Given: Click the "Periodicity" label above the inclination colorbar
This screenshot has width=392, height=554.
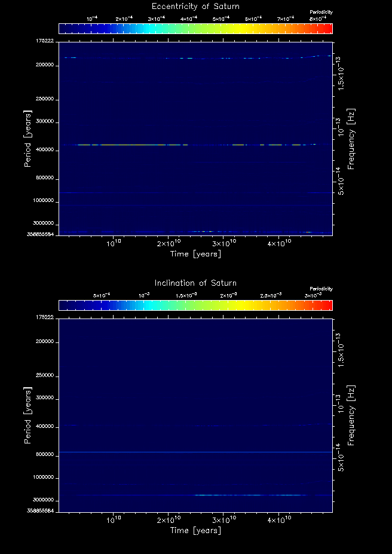Looking at the screenshot, I should pos(321,289).
